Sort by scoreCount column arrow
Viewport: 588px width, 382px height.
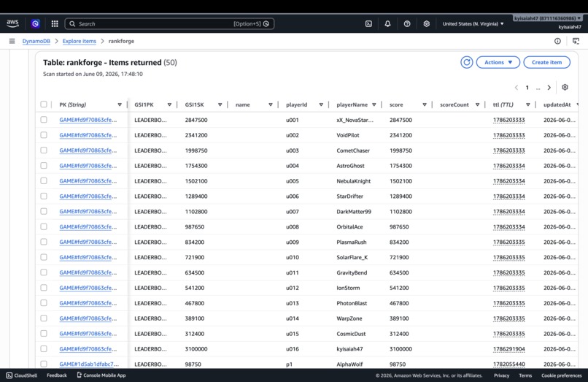477,104
